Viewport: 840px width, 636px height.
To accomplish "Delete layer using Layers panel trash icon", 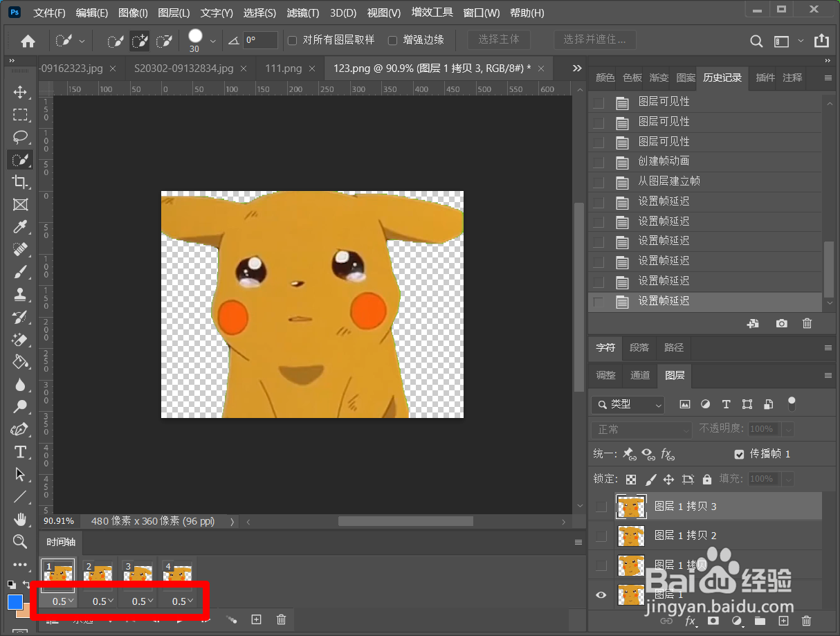I will 806,621.
